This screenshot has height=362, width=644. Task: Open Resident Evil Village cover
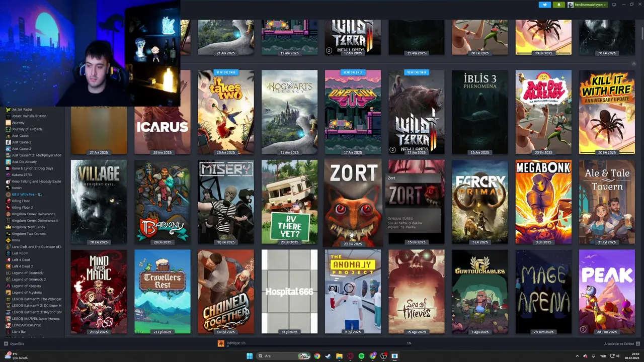(x=99, y=202)
